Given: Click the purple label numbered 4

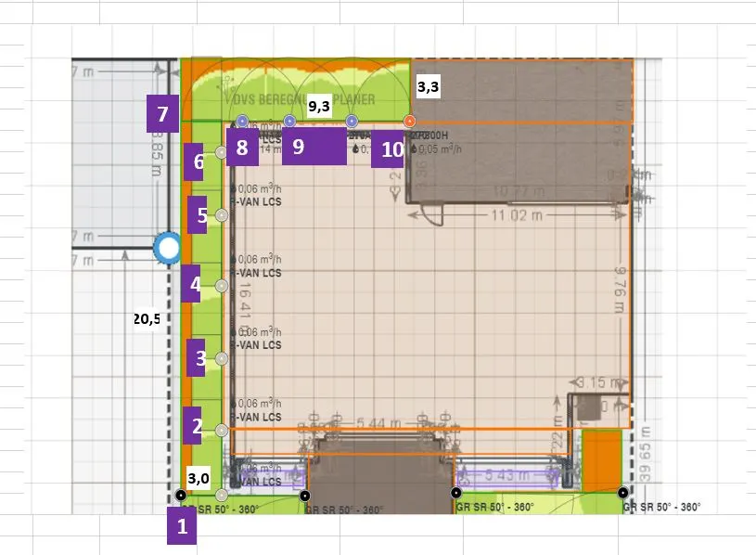Looking at the screenshot, I should [x=193, y=284].
